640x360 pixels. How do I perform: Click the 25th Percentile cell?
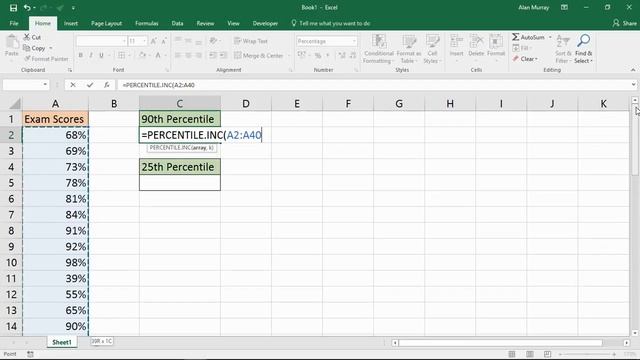pyautogui.click(x=180, y=167)
